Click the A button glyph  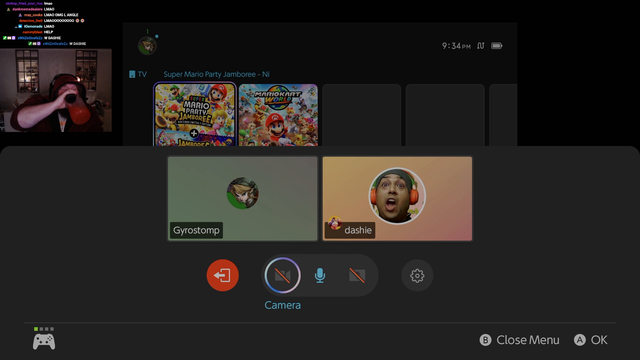580,340
